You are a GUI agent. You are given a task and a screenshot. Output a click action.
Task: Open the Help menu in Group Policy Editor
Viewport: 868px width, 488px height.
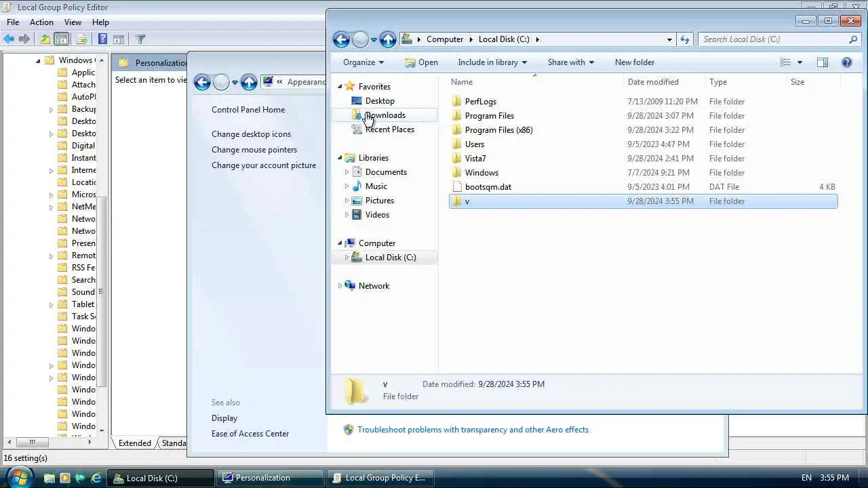(x=100, y=22)
